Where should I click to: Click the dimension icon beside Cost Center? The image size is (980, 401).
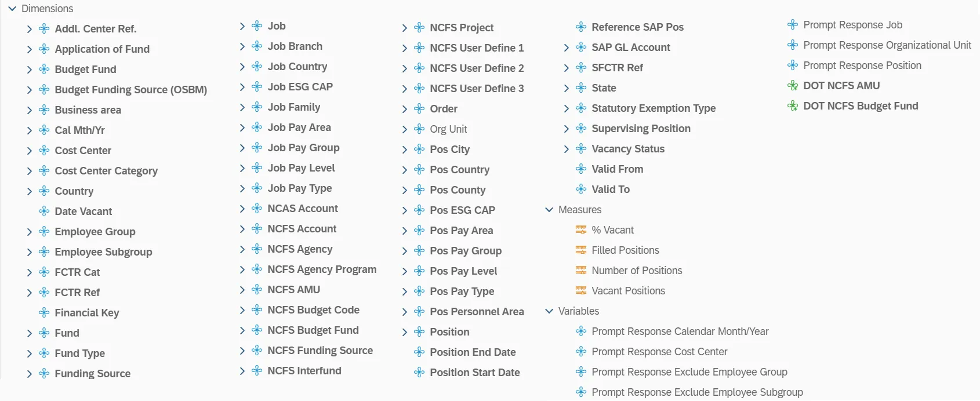pyautogui.click(x=44, y=151)
